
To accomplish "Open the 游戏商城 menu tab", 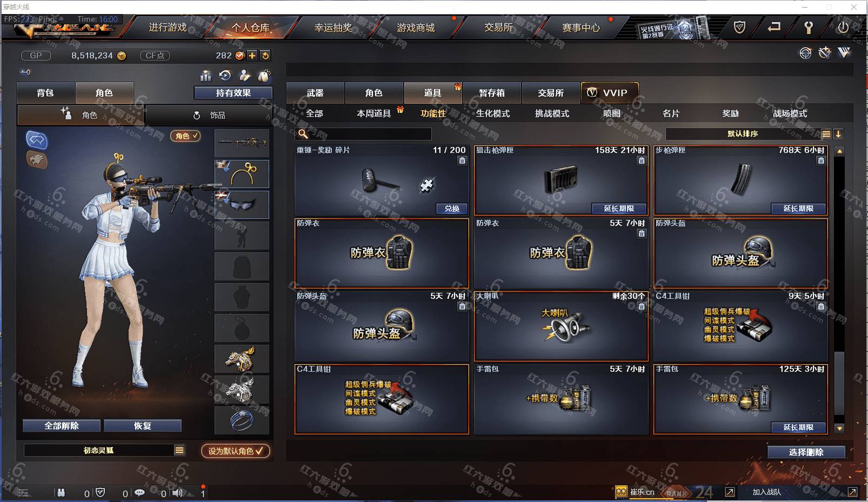I will point(416,28).
